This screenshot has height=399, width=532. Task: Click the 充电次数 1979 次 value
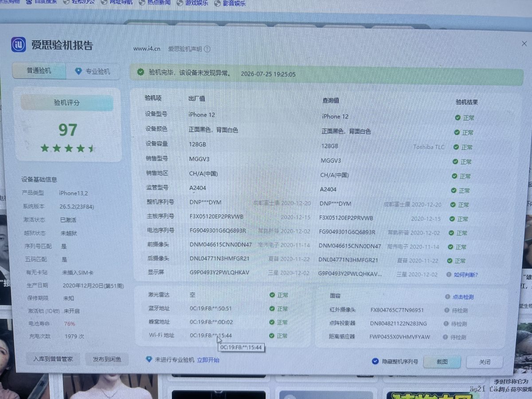(x=74, y=336)
